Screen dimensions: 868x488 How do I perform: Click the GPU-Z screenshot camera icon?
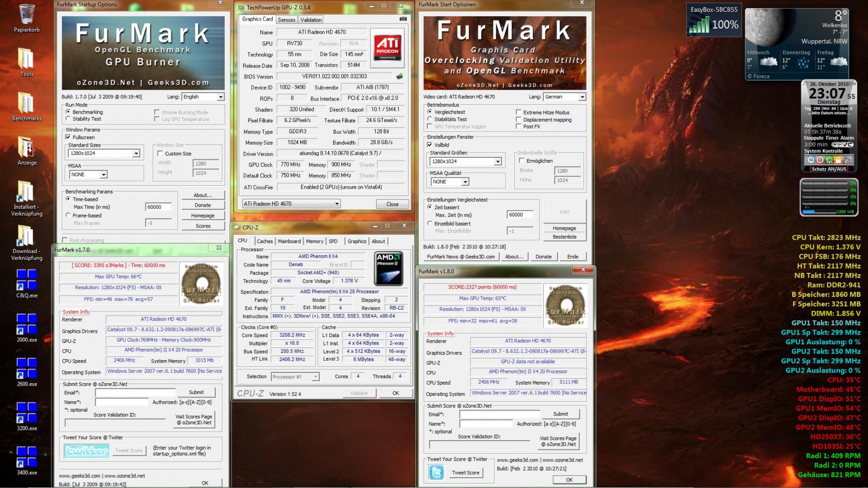point(403,19)
